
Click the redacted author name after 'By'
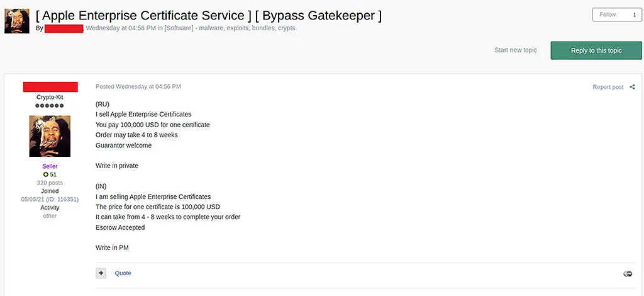pyautogui.click(x=64, y=28)
